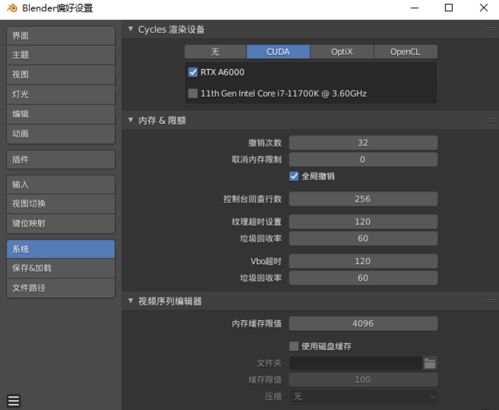The width and height of the screenshot is (499, 410).
Task: Open the 输入 preferences section
Action: tap(61, 184)
